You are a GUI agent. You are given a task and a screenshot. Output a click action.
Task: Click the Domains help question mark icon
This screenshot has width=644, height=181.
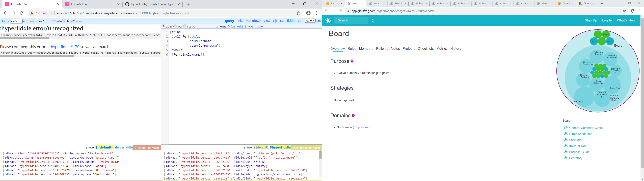tap(353, 115)
